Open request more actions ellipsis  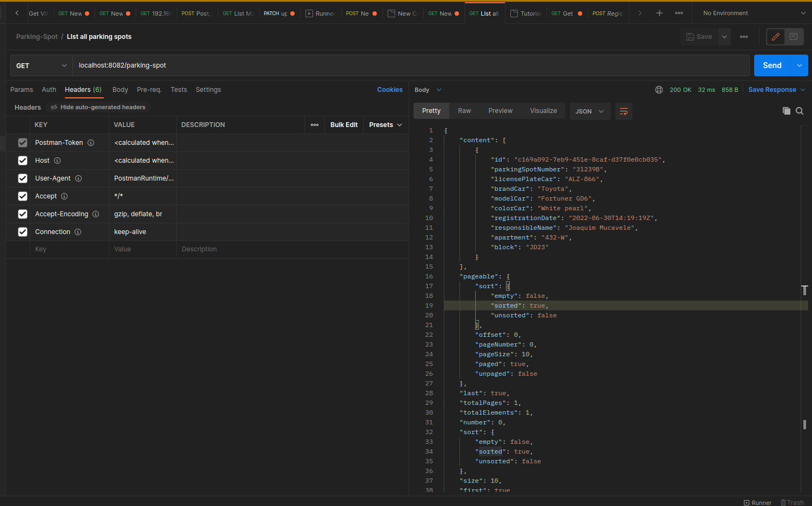[x=744, y=37]
